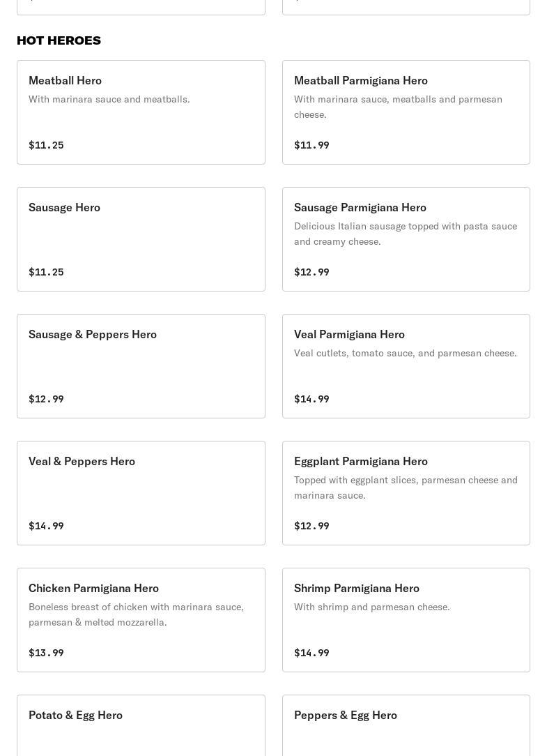Screen dimensions: 547x756
Task: Click the $11.99 price under Meatball Parmigiana
Action: (311, 145)
